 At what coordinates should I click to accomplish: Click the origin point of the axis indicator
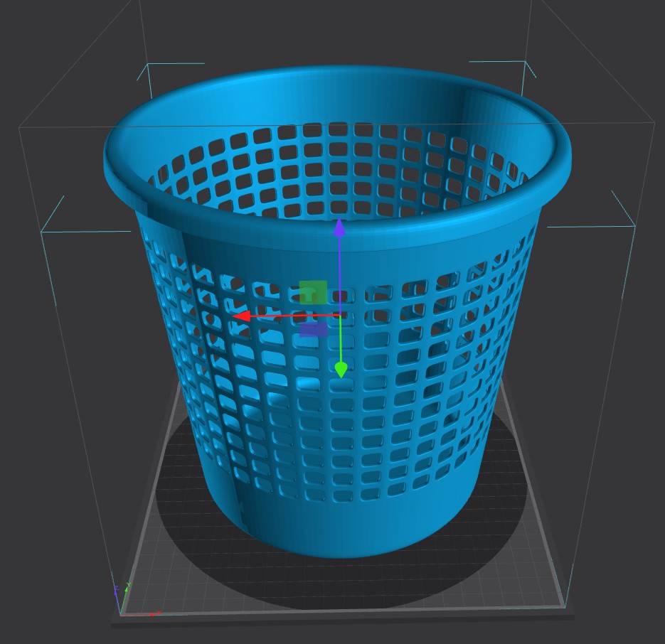point(121,614)
